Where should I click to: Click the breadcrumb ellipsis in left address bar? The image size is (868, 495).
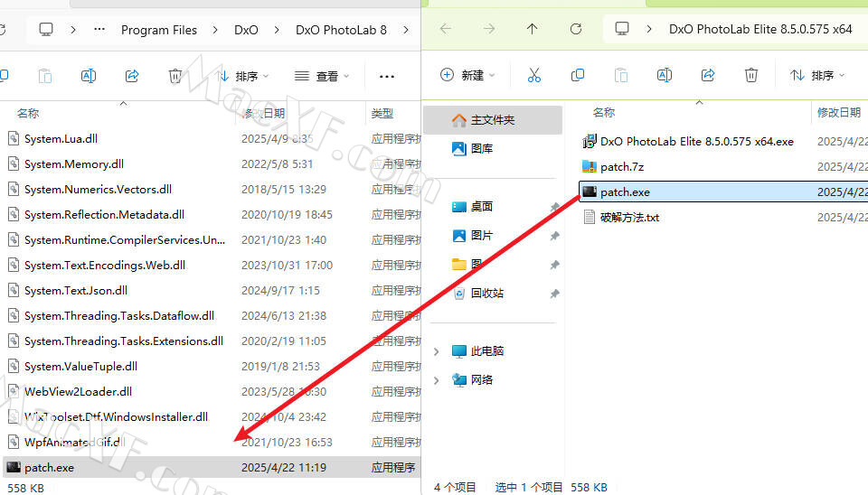pyautogui.click(x=99, y=29)
